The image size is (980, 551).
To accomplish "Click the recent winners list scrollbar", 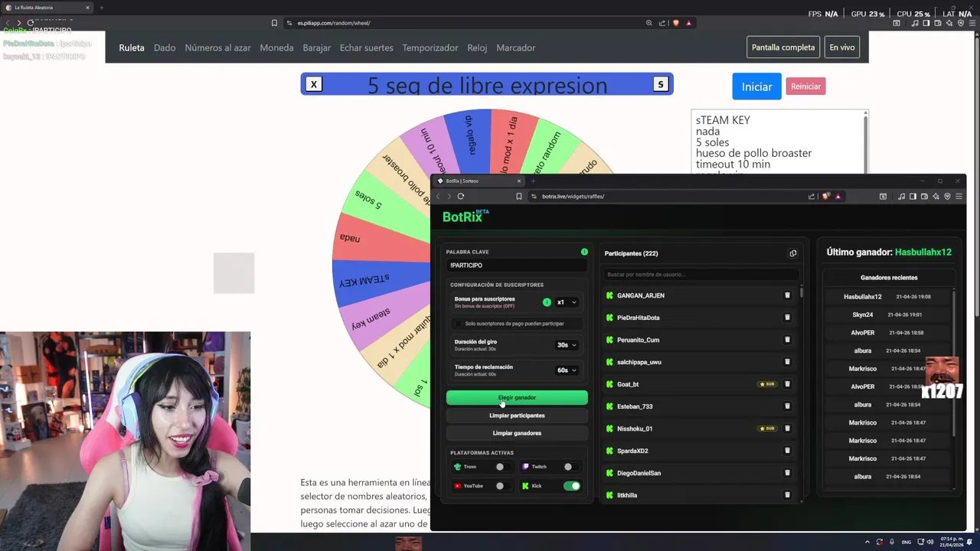I will point(954,364).
